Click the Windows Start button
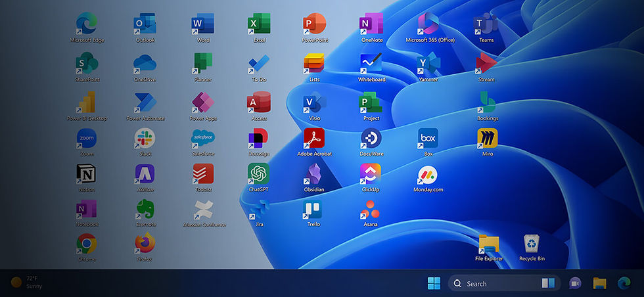Screen dimensions: 644x297 tap(434, 283)
